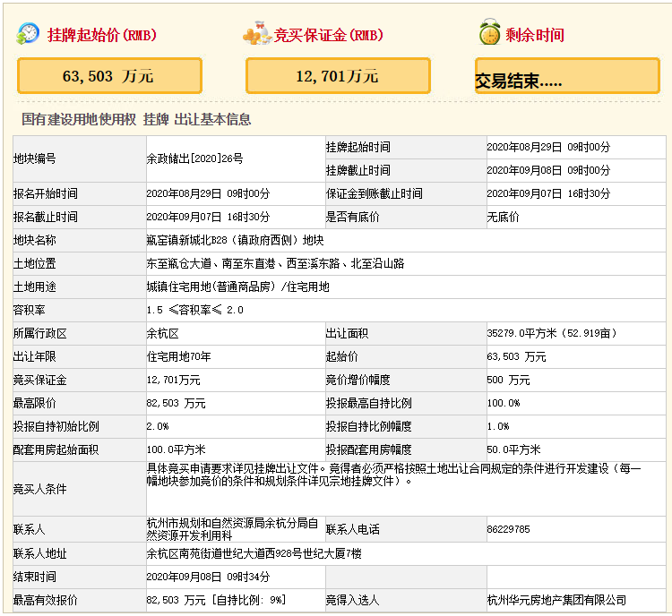Click the 国有建设用地使用权 挂牌 出让基本信息 section title
The width and height of the screenshot is (672, 616).
pyautogui.click(x=136, y=119)
